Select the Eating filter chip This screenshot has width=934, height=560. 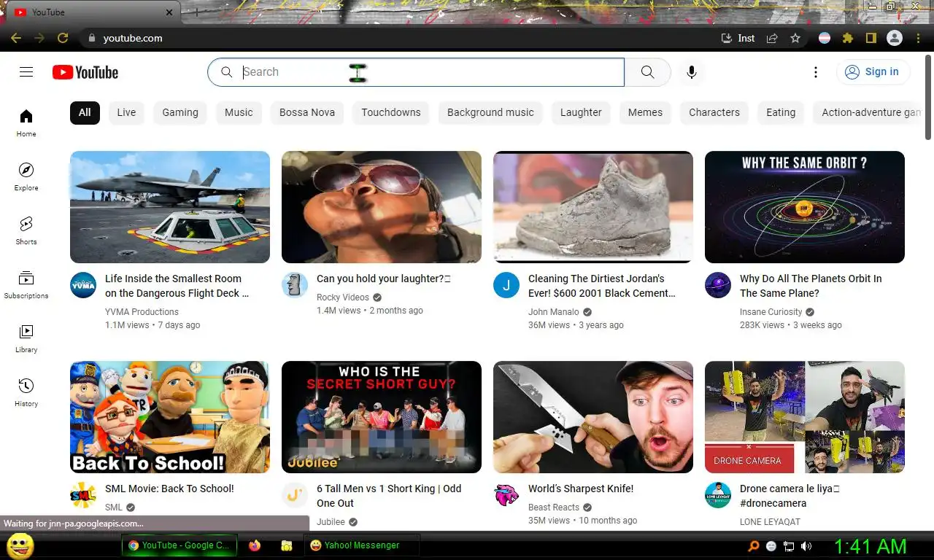tap(781, 112)
